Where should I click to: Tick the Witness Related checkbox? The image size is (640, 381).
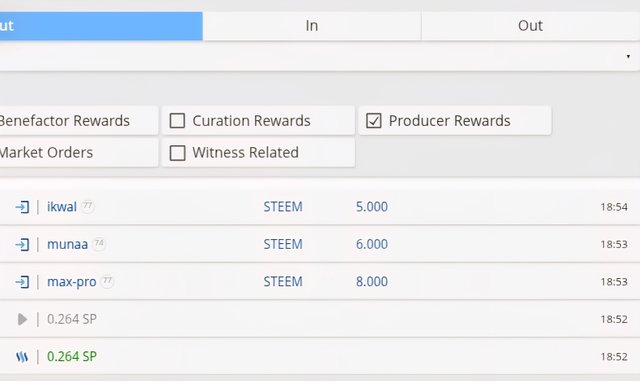pyautogui.click(x=177, y=153)
